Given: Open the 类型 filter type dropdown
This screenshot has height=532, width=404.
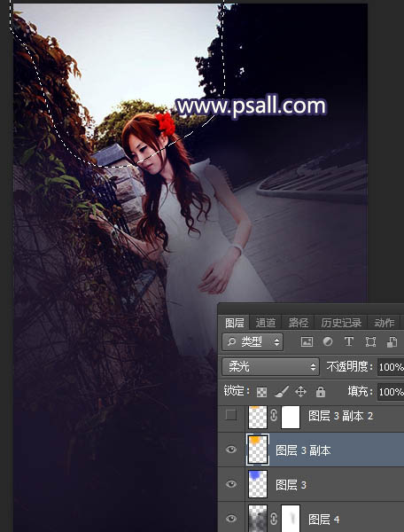Looking at the screenshot, I should click(x=252, y=341).
